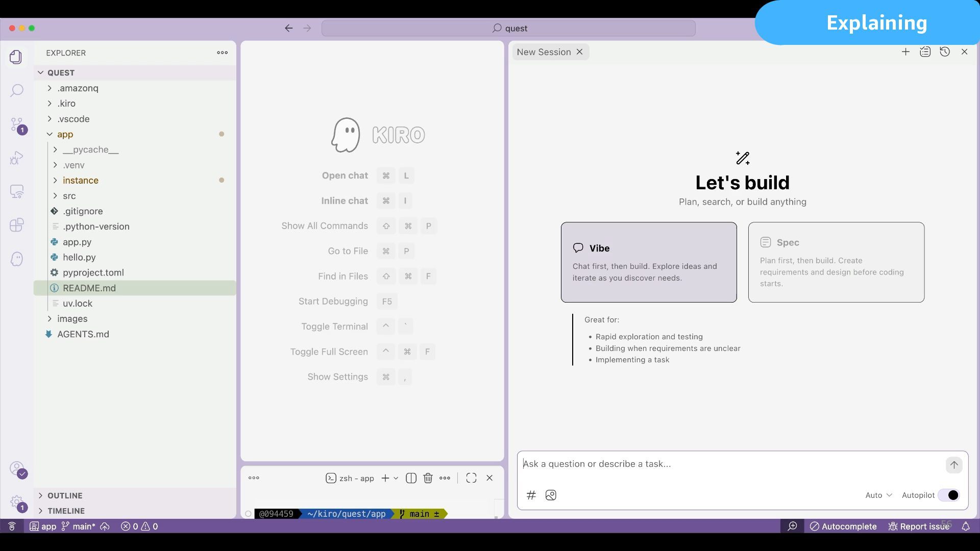Open the Auto model dropdown
The width and height of the screenshot is (980, 551).
(x=878, y=495)
